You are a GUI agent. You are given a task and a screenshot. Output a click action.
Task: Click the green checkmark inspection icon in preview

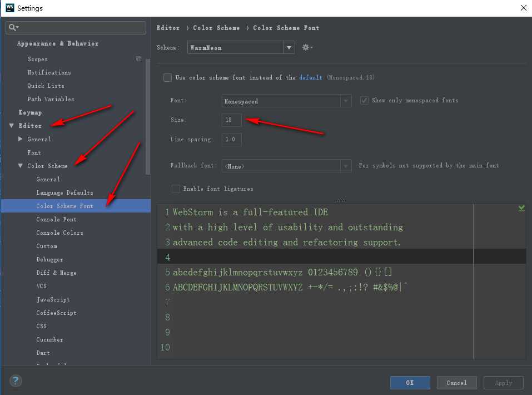coord(521,208)
